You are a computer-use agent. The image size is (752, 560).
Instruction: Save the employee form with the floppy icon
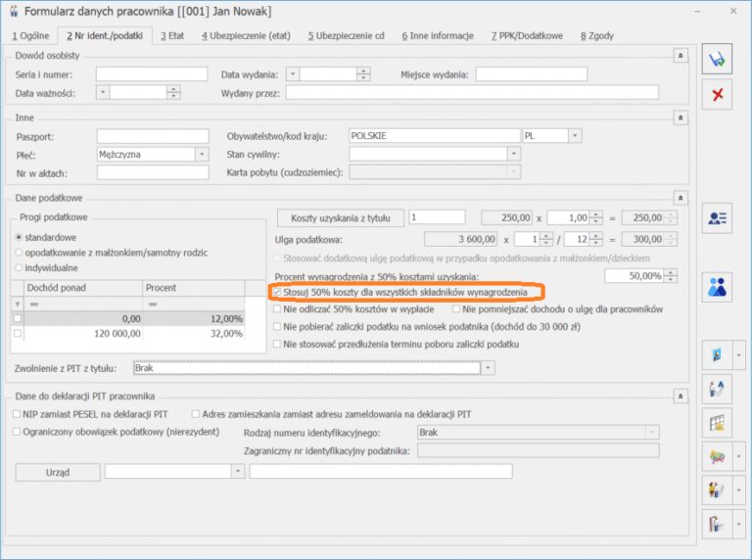pyautogui.click(x=717, y=59)
